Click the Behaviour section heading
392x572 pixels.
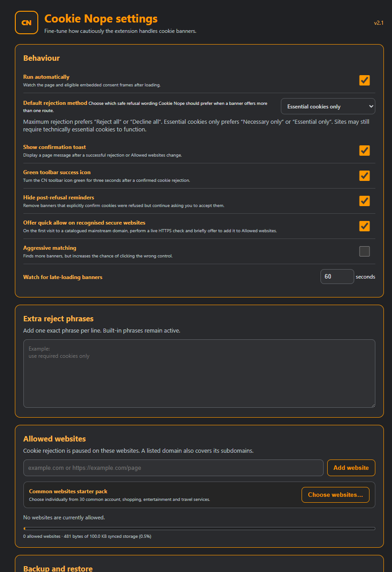(x=41, y=58)
